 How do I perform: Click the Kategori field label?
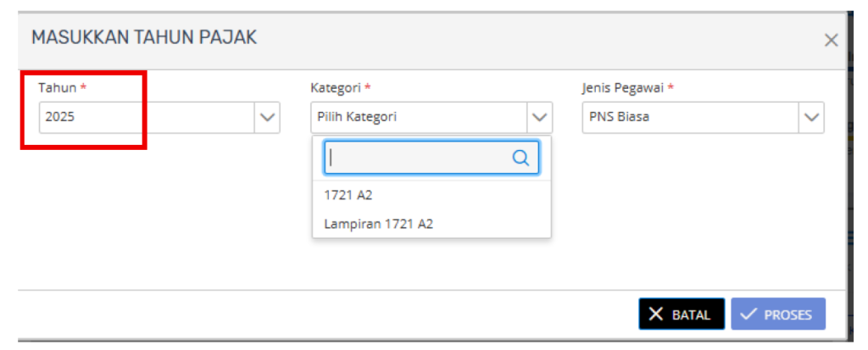point(336,87)
